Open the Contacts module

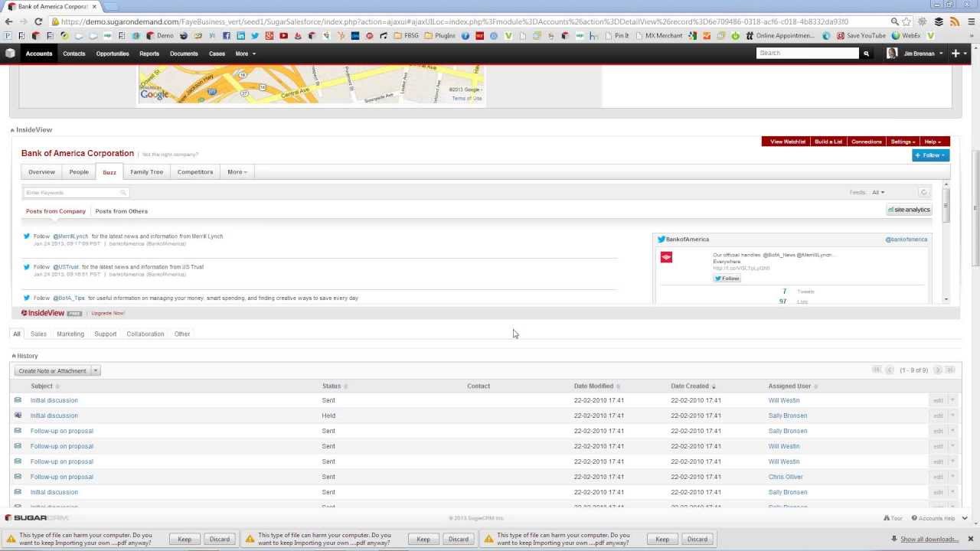click(x=74, y=54)
